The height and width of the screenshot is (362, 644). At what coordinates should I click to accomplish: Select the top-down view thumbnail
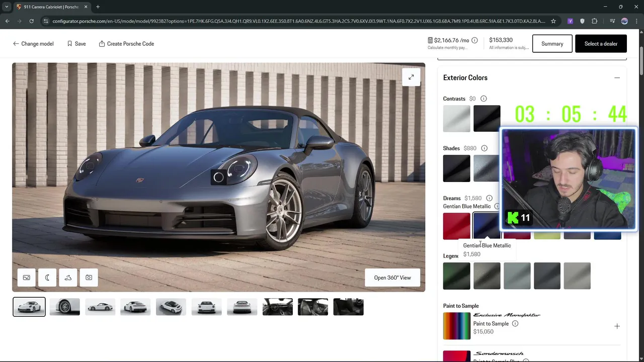click(171, 307)
